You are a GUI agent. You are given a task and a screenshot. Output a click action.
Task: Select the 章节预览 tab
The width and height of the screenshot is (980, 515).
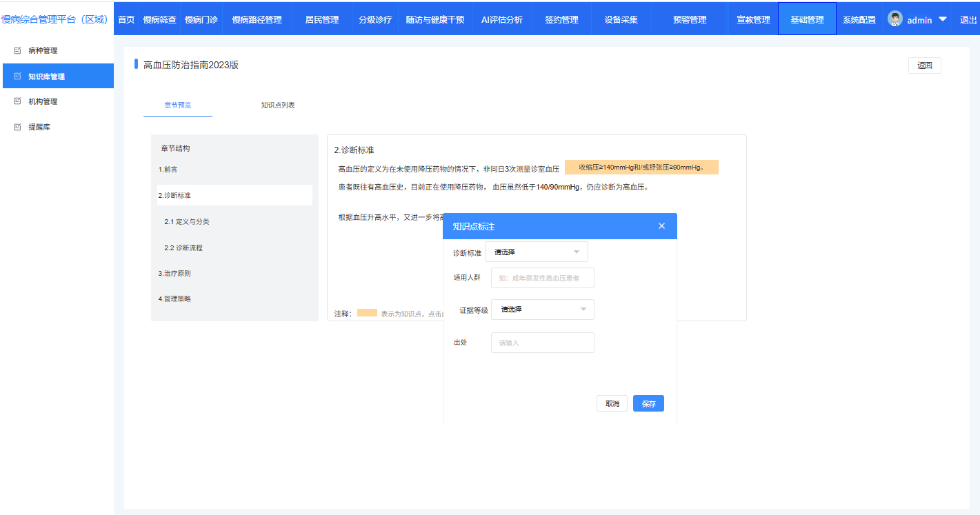(x=177, y=105)
